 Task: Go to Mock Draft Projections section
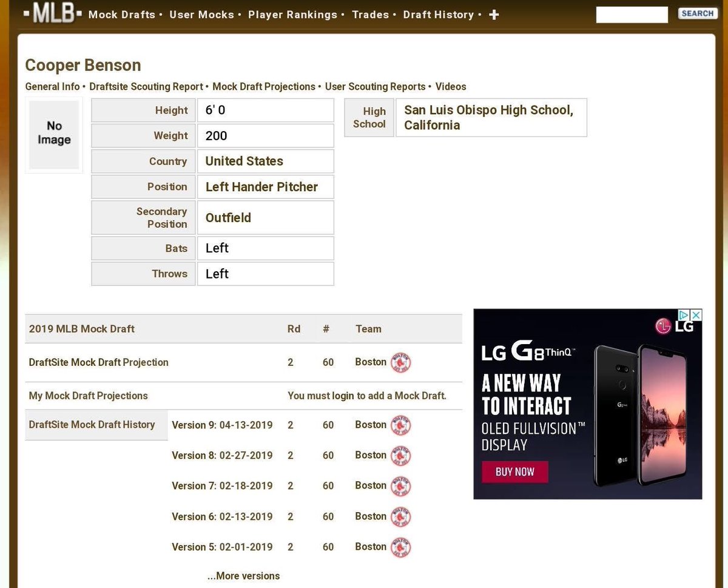264,87
